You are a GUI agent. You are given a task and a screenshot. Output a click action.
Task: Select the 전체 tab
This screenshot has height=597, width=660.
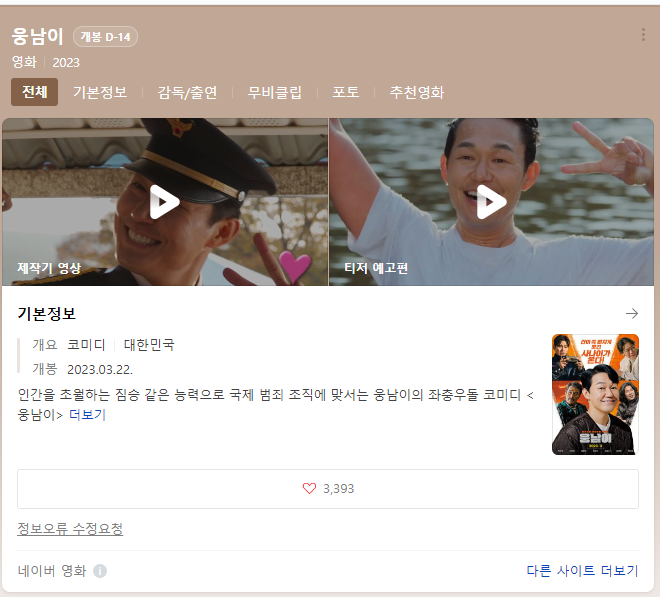35,92
